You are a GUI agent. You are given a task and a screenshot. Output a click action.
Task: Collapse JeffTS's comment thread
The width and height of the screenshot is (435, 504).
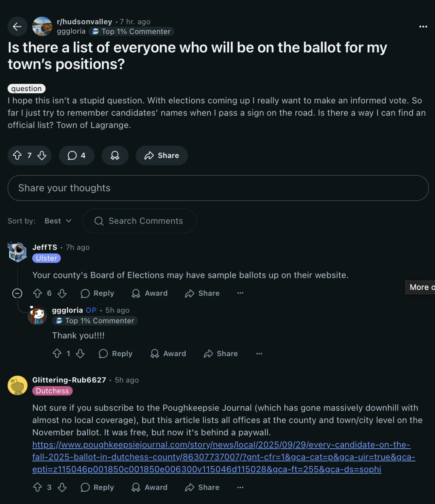coord(17,293)
